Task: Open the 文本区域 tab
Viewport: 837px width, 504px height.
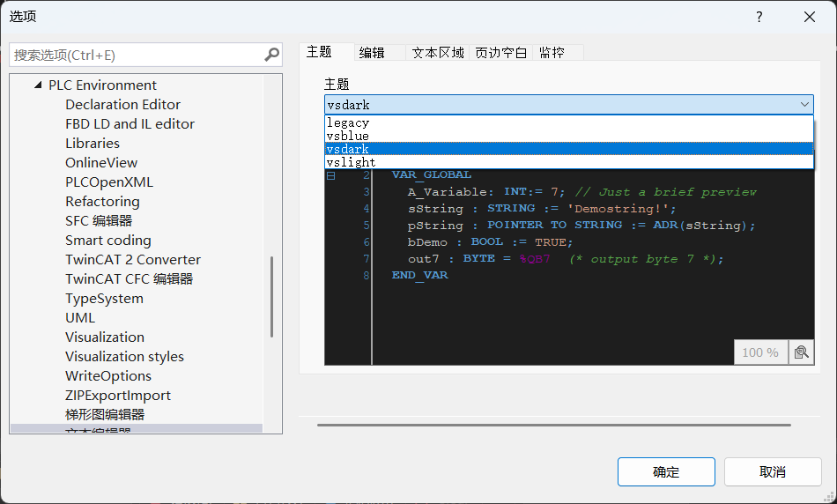Action: pyautogui.click(x=438, y=53)
